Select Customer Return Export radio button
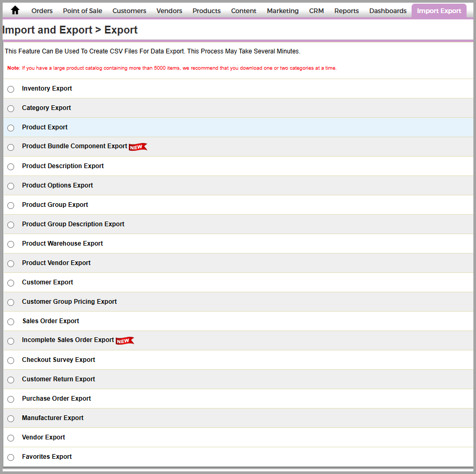 pos(10,380)
